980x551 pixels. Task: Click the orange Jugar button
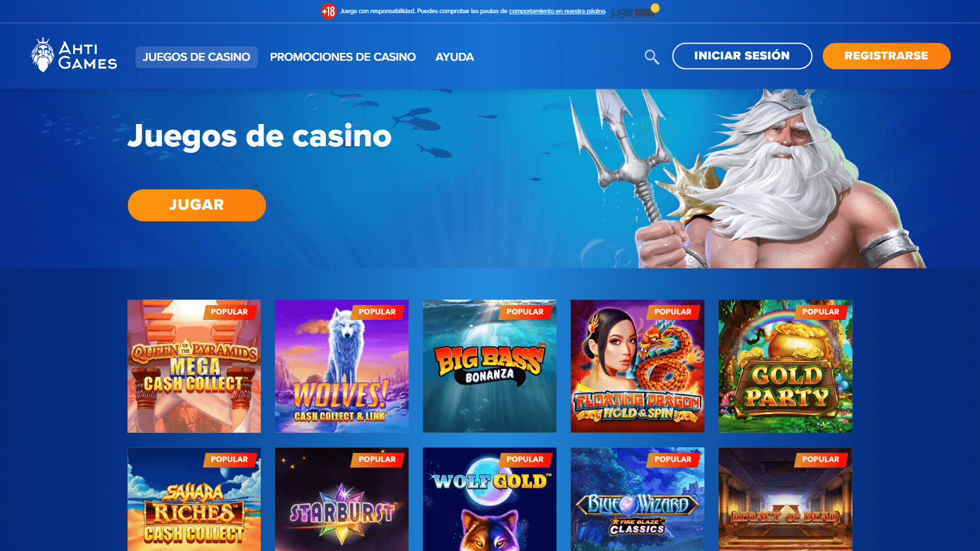click(197, 205)
